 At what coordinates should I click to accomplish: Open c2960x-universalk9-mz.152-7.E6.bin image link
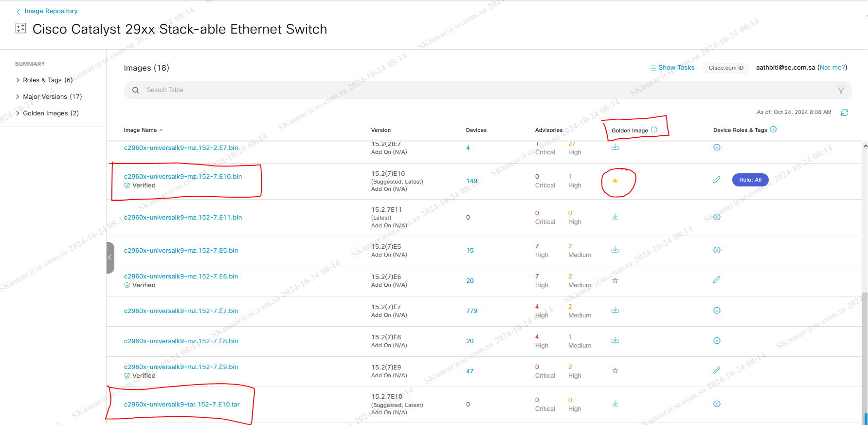(x=181, y=276)
